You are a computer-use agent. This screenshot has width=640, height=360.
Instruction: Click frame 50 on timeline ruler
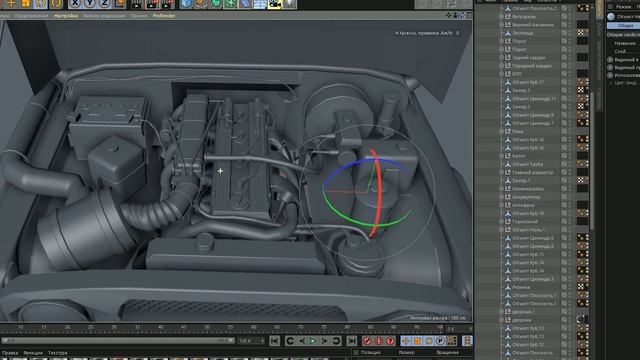tap(207, 327)
